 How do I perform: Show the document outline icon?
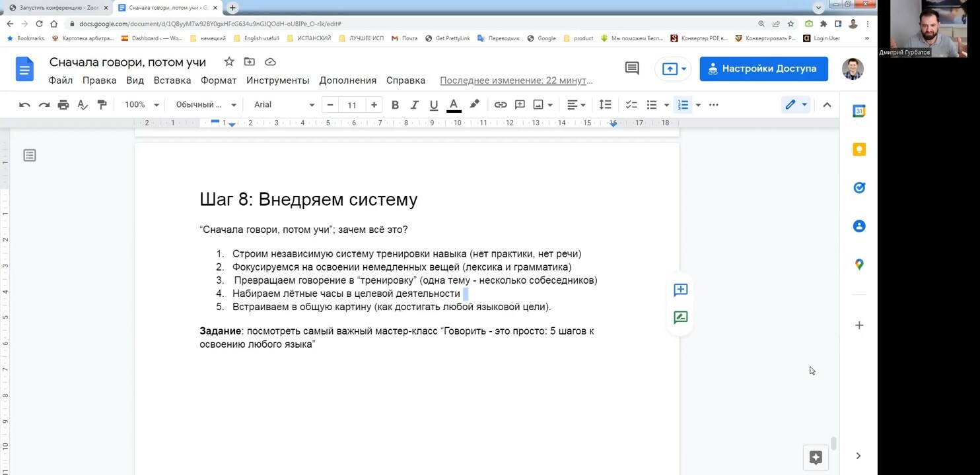[x=30, y=156]
